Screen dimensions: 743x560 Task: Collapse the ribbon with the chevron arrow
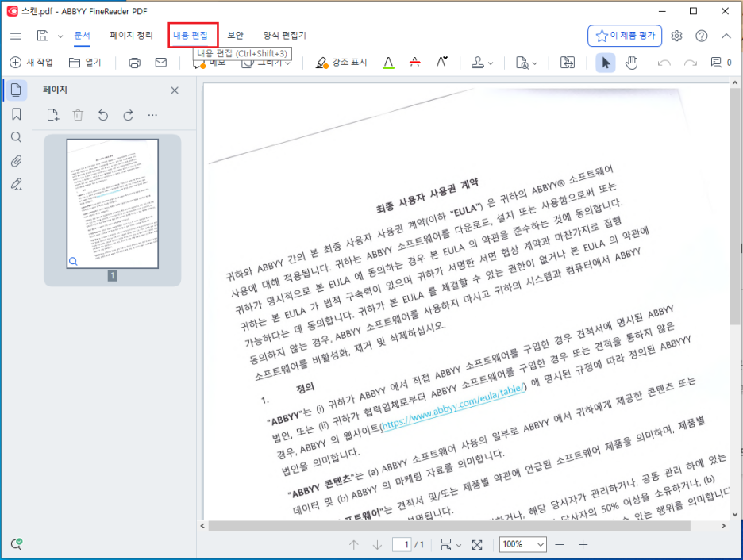coord(726,36)
